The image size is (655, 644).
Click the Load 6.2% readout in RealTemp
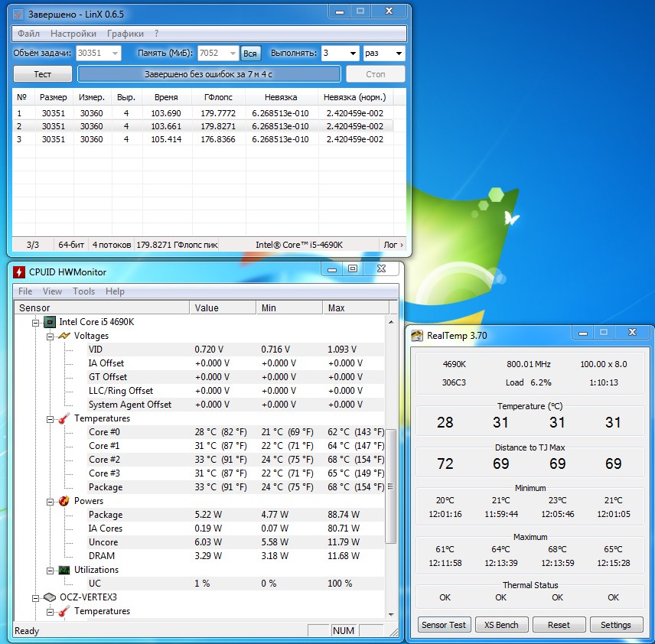(x=529, y=382)
